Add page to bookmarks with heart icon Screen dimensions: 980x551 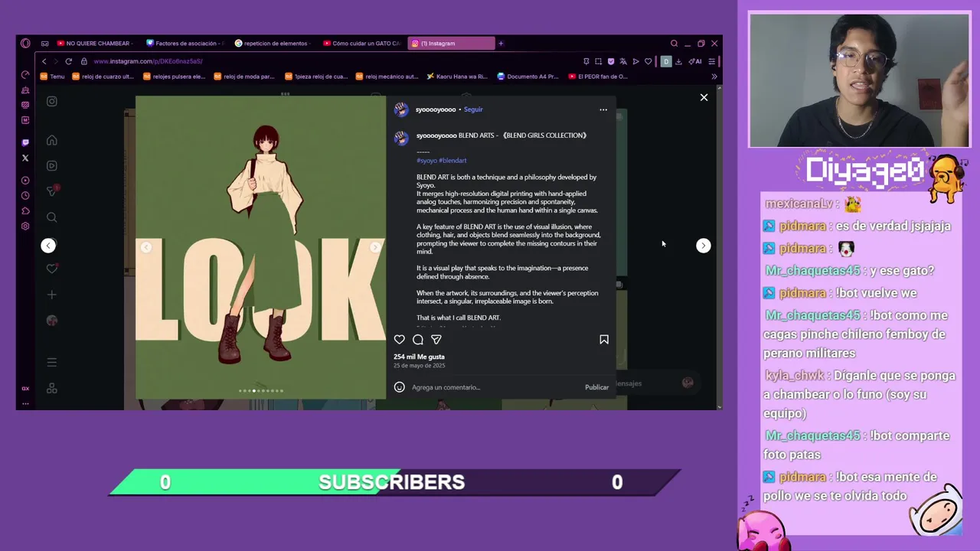(648, 61)
